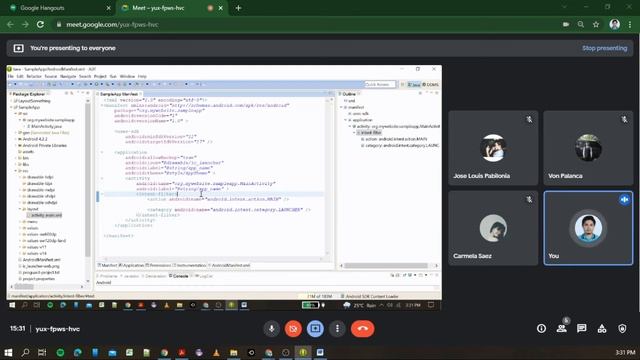Switch to the Console view tab
640x360 pixels.
pyautogui.click(x=178, y=276)
